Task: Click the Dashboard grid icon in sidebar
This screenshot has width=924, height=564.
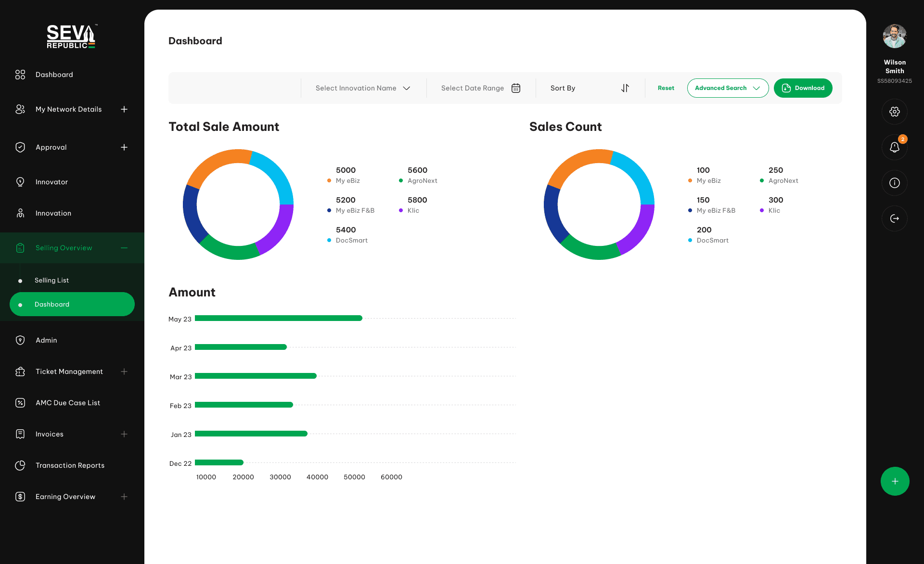Action: pos(20,75)
